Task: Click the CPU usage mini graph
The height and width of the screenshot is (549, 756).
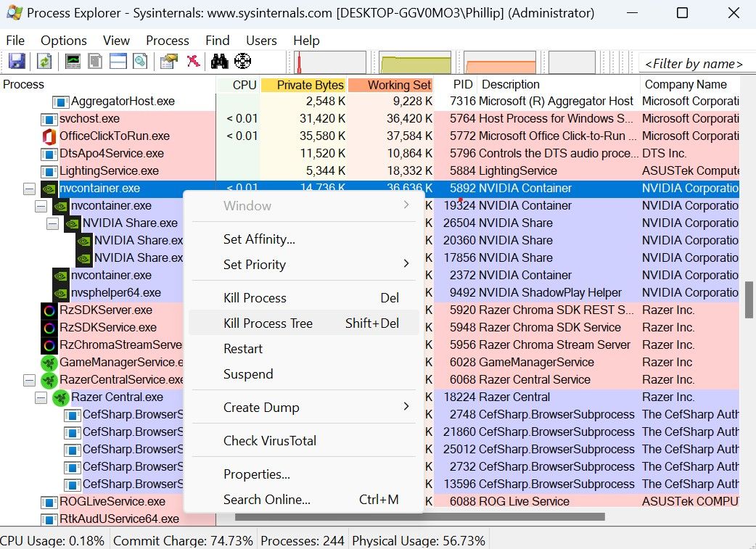Action: click(x=330, y=61)
